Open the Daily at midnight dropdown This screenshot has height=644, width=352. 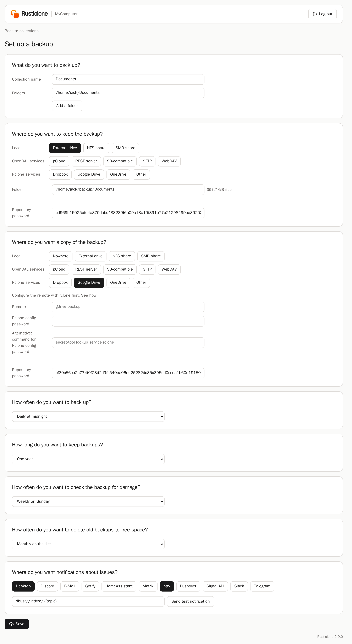(88, 417)
